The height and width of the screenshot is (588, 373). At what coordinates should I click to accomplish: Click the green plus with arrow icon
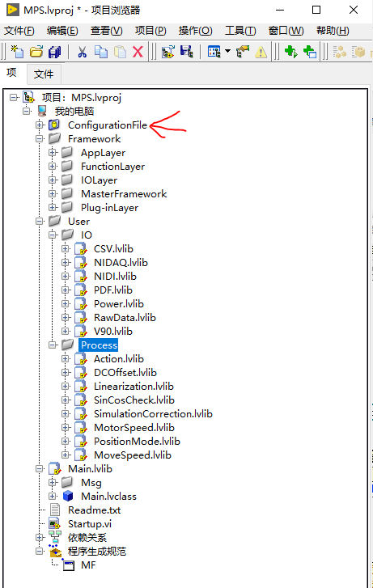(290, 52)
